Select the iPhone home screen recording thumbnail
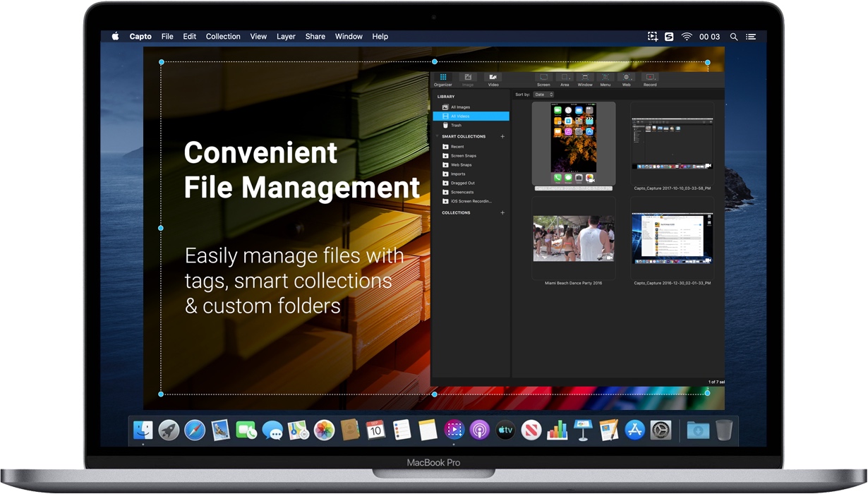Viewport: 868px width, 494px height. coord(573,144)
